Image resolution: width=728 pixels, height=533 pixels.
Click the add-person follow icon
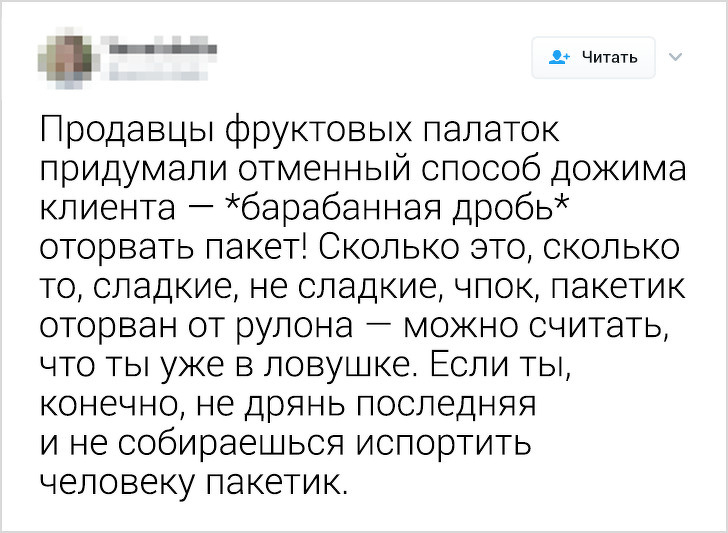(559, 57)
